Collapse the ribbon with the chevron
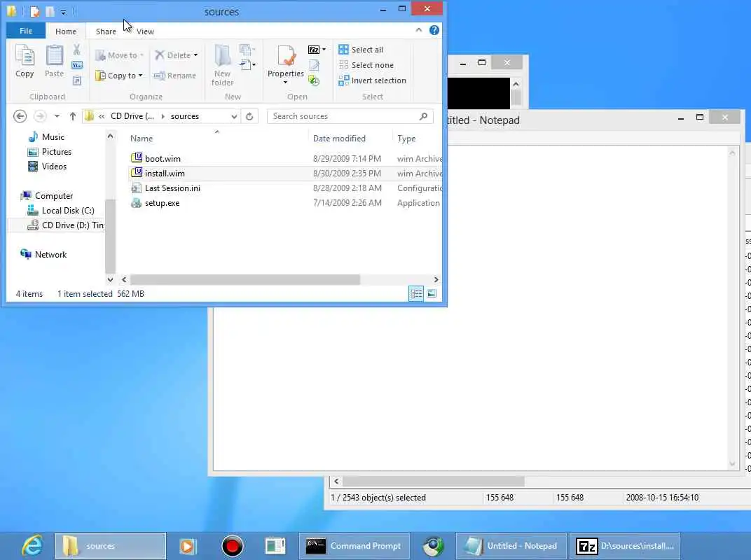Screen dimensions: 751x560 coord(419,30)
